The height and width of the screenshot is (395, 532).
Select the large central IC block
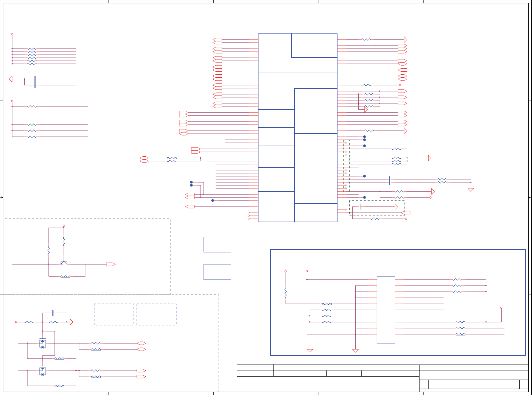[298, 128]
